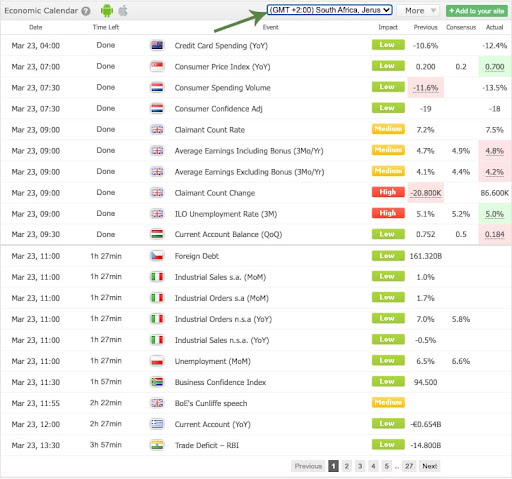Open Foreign Debt event
Screen dimensions: 512x479
(197, 256)
